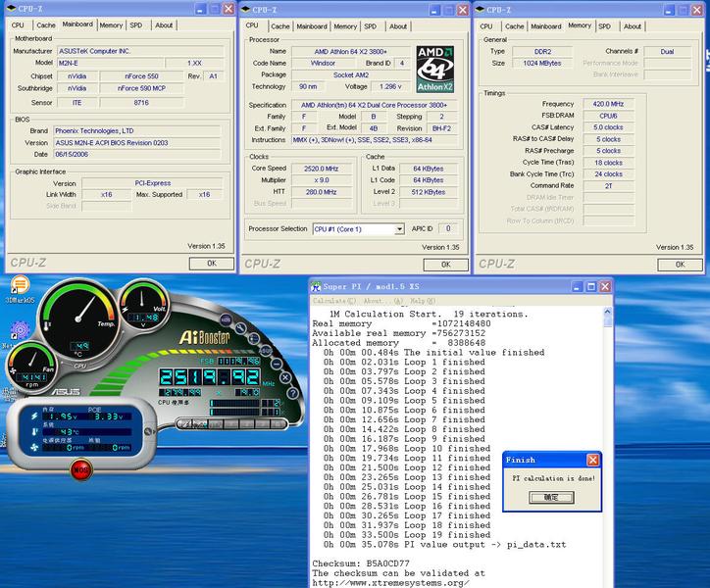Image resolution: width=710 pixels, height=588 pixels.
Task: Click the 'Checksum: B5A0CD77' line
Action: pyautogui.click(x=361, y=563)
